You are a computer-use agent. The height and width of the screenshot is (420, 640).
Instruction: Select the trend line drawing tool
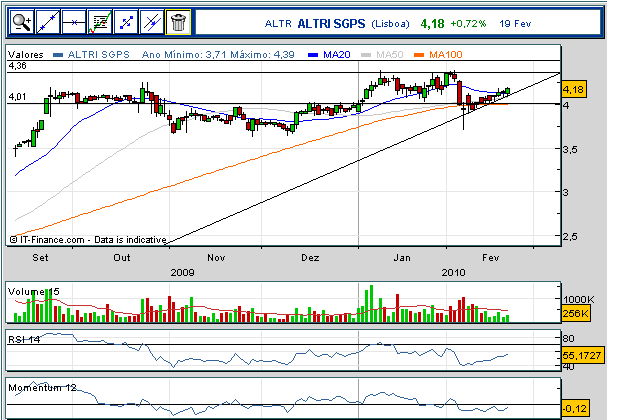tap(48, 22)
